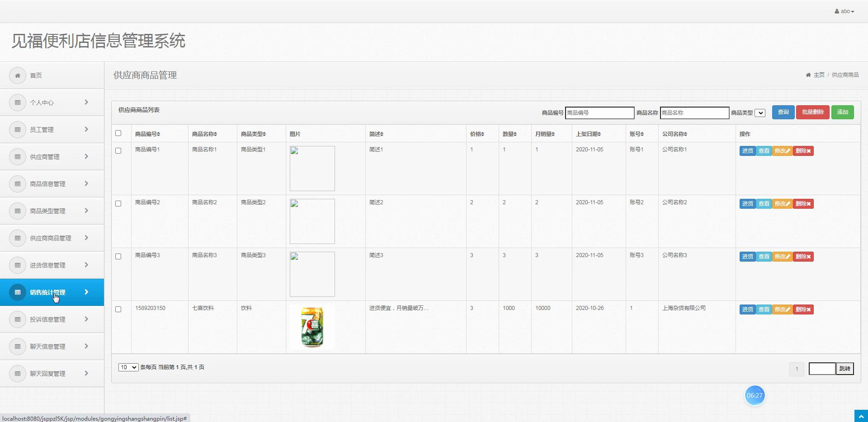The width and height of the screenshot is (868, 422).
Task: Open the 10 per page dropdown
Action: (x=128, y=367)
